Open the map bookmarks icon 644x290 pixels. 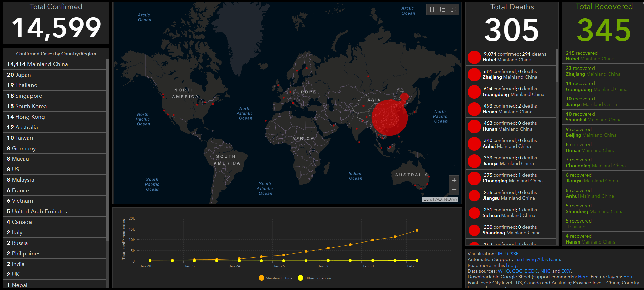coord(432,9)
